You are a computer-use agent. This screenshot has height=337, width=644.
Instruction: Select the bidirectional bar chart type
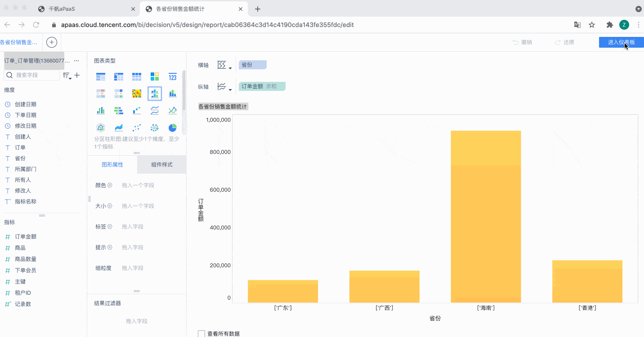pos(119,111)
